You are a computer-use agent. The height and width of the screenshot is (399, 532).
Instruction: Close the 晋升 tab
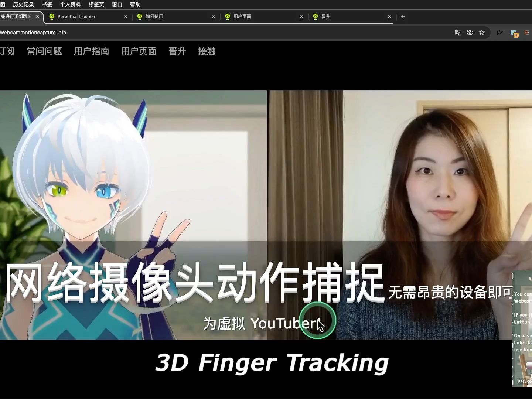(x=389, y=17)
